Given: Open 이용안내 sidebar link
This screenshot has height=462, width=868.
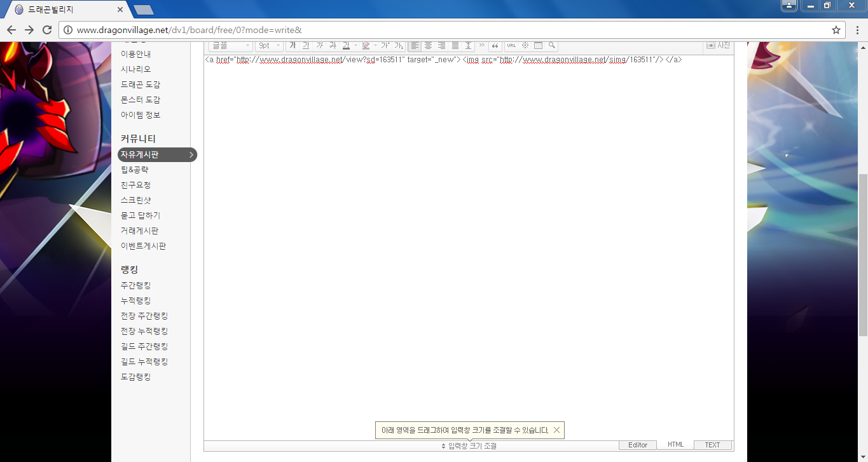Looking at the screenshot, I should [x=136, y=54].
